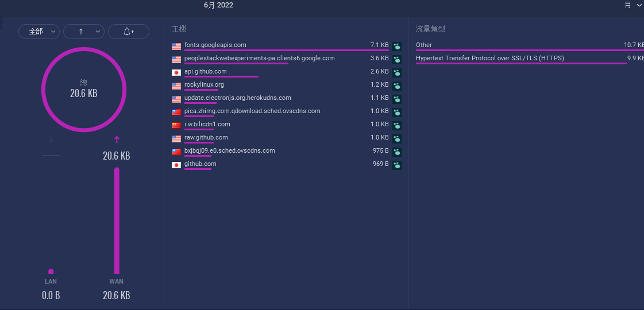Click the 6月 2022 date heading

[218, 5]
